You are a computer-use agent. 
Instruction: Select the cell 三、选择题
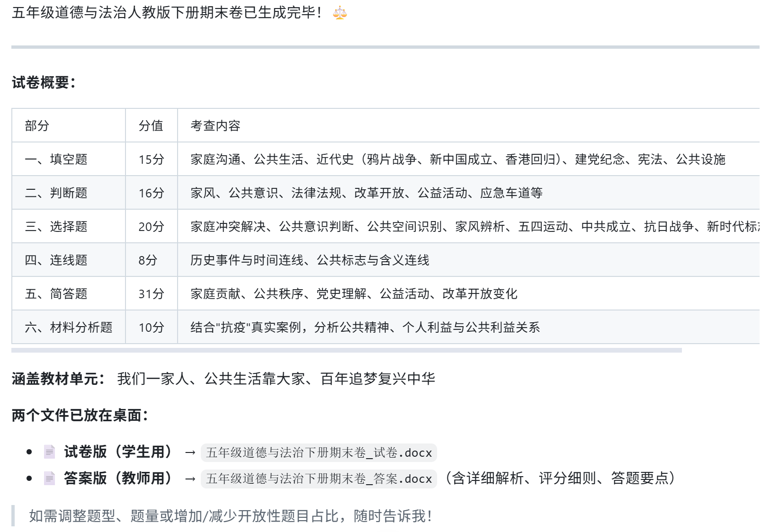point(69,226)
